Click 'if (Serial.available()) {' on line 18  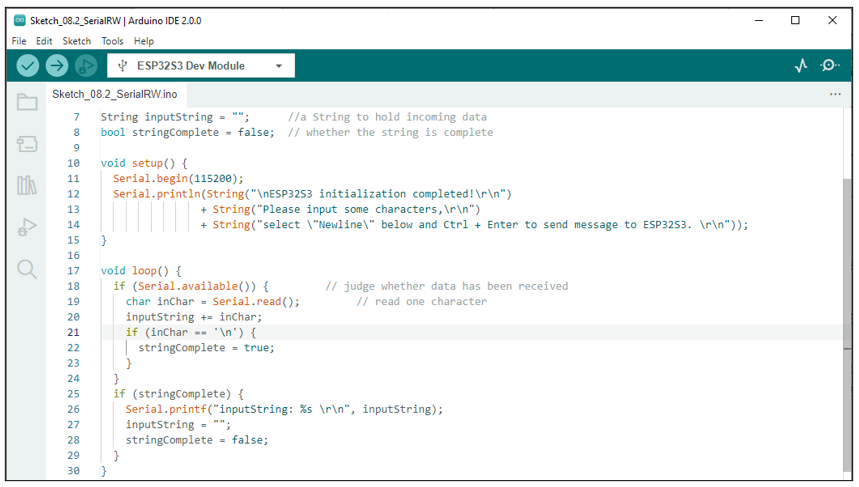tap(191, 286)
